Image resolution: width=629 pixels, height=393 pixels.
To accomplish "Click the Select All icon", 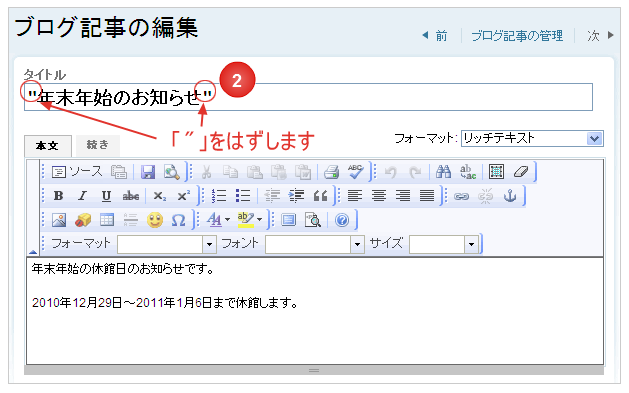I will click(x=496, y=172).
